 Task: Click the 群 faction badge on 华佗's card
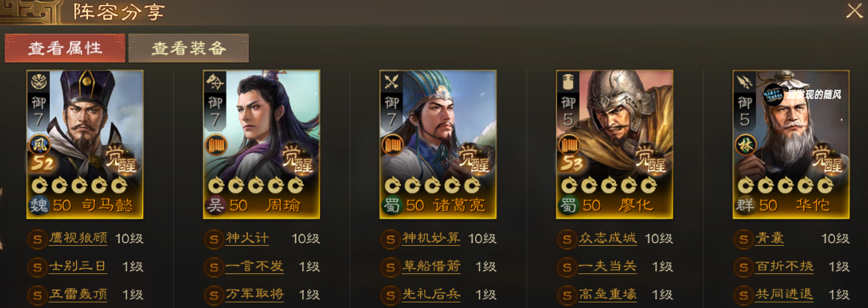[x=745, y=205]
